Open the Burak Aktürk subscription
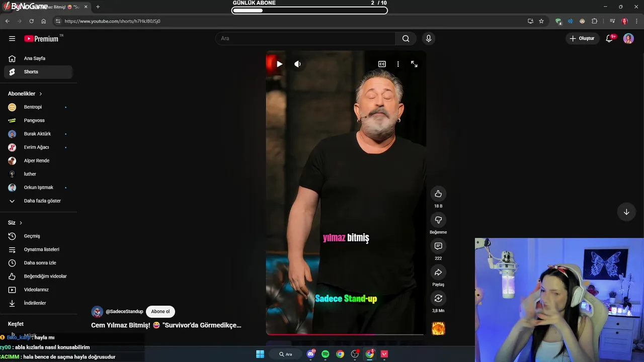This screenshot has width=644, height=362. point(38,134)
